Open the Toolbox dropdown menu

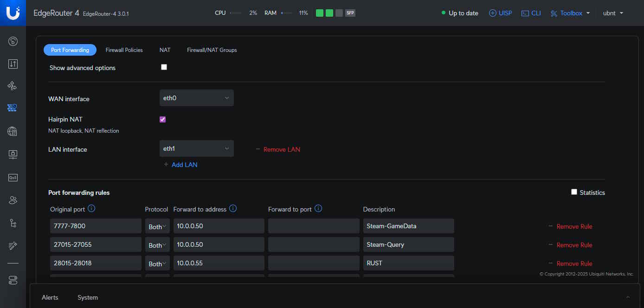570,13
